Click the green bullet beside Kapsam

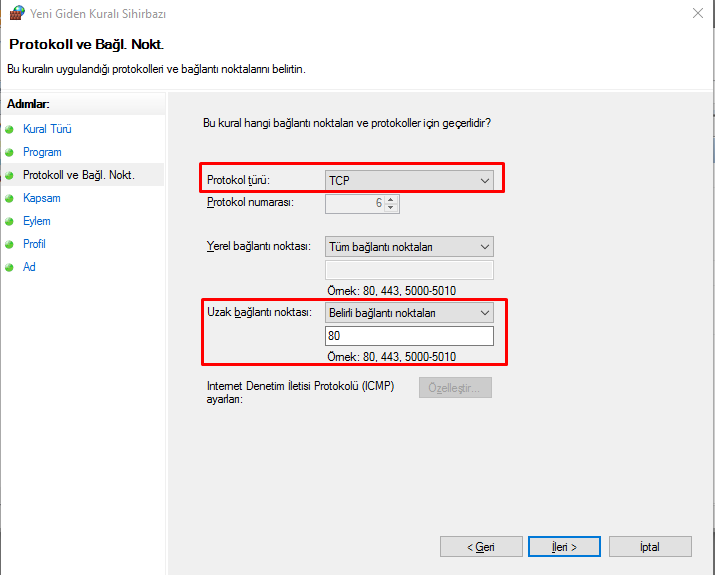(10, 198)
